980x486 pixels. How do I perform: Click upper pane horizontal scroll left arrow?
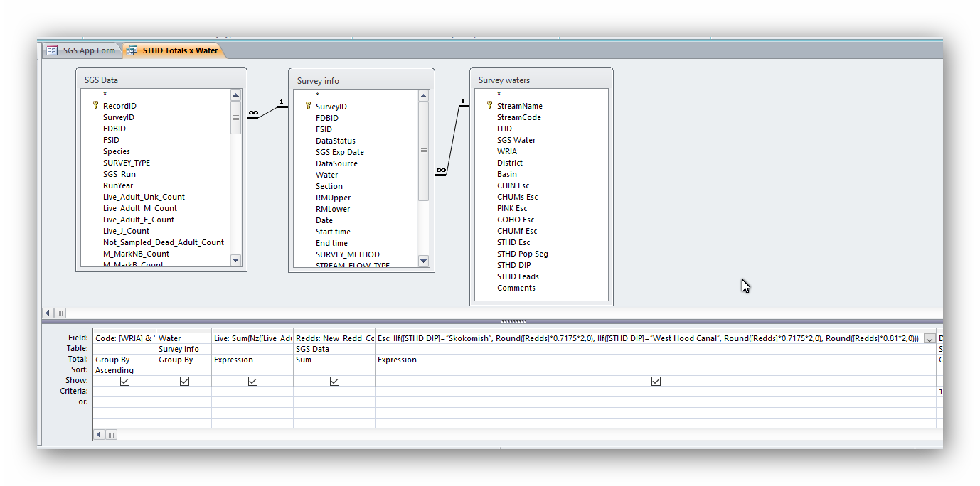point(48,313)
